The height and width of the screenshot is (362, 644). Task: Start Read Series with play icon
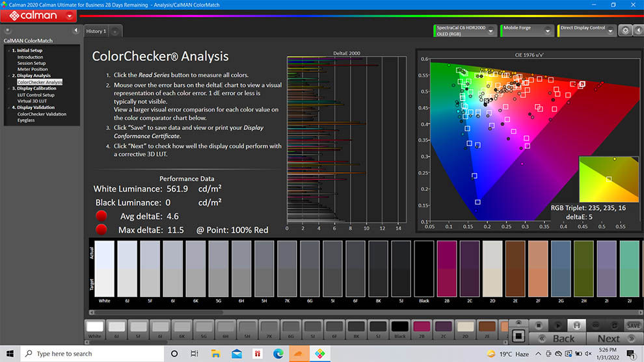(557, 326)
